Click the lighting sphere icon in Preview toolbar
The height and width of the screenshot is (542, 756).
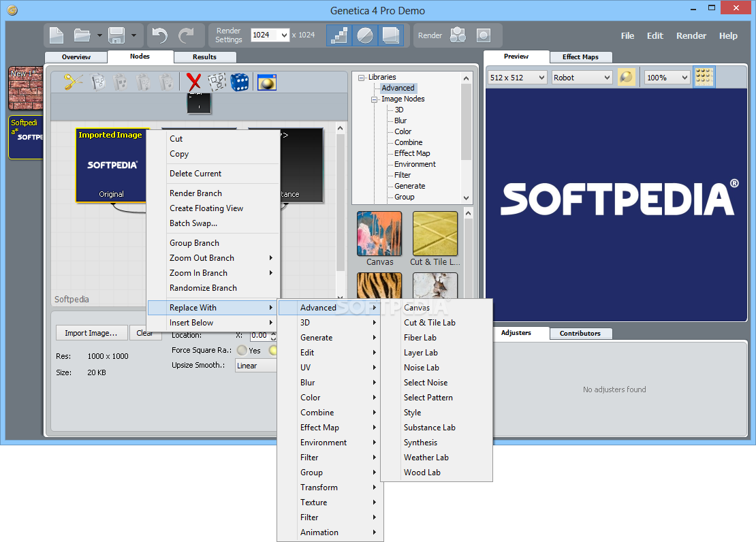click(x=627, y=77)
